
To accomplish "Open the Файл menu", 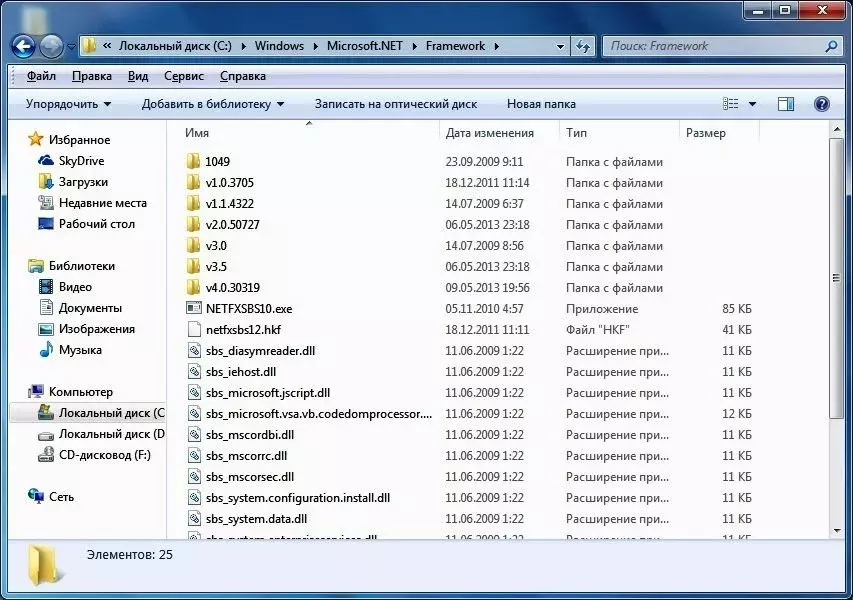I will (x=41, y=76).
